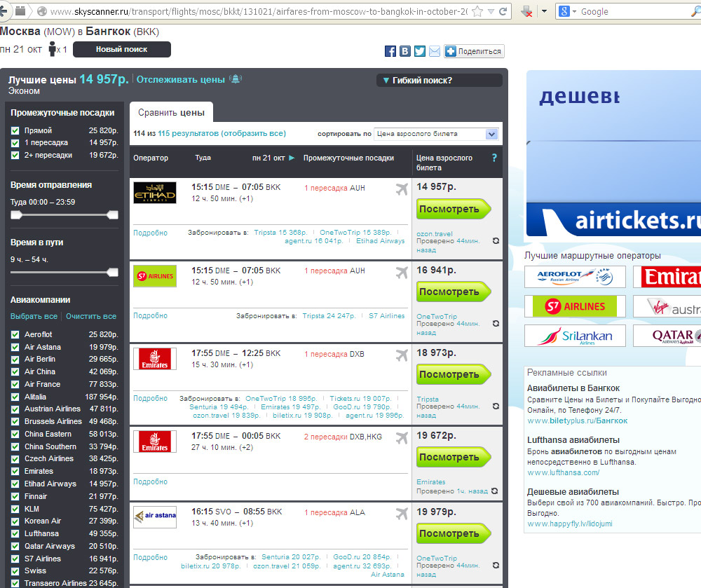
Task: Toggle the 1 пересадка filter checkbox
Action: click(15, 143)
